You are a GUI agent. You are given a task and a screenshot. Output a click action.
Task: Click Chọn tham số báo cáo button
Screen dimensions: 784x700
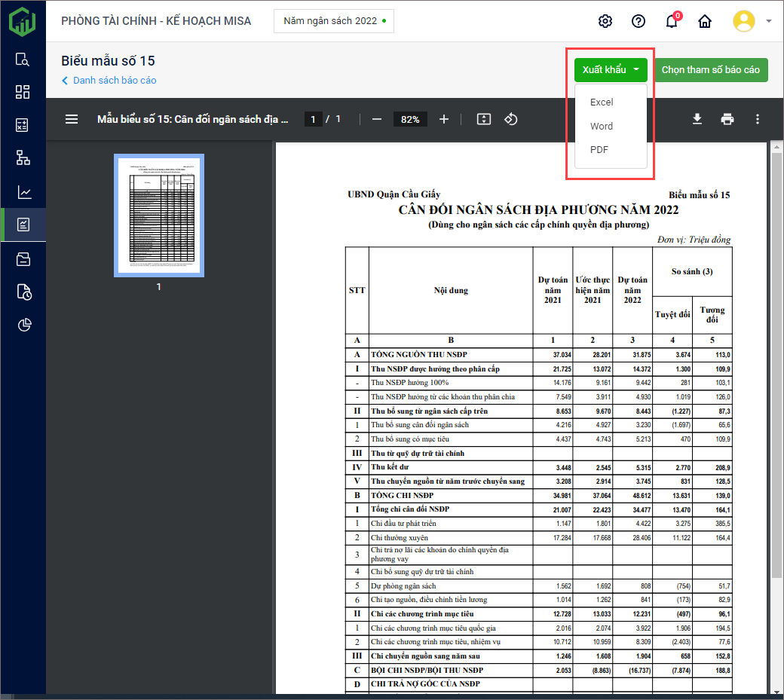click(x=710, y=70)
